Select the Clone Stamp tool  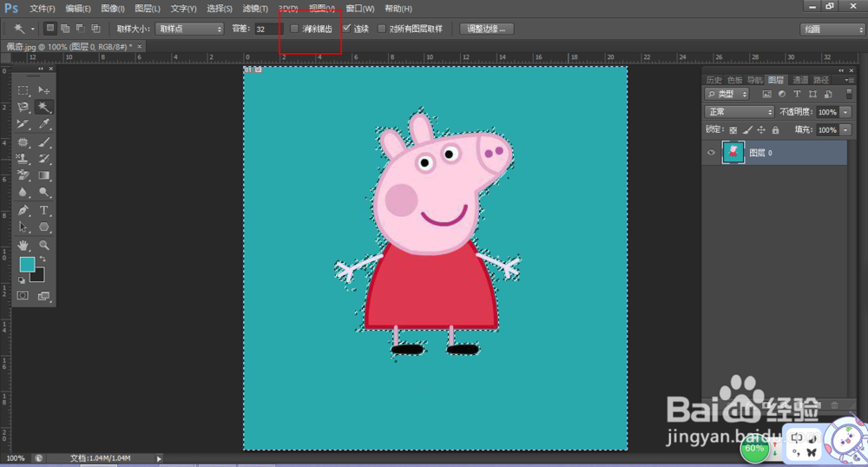(x=23, y=159)
